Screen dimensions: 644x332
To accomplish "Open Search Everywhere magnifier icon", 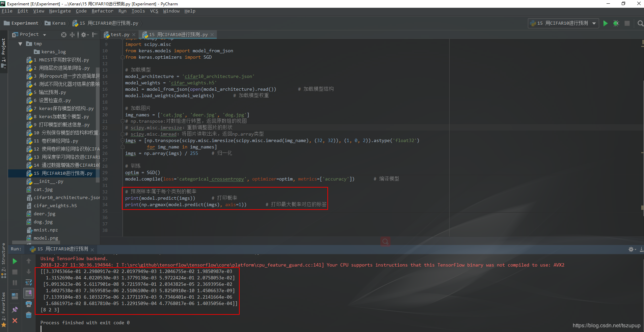I will pos(640,23).
